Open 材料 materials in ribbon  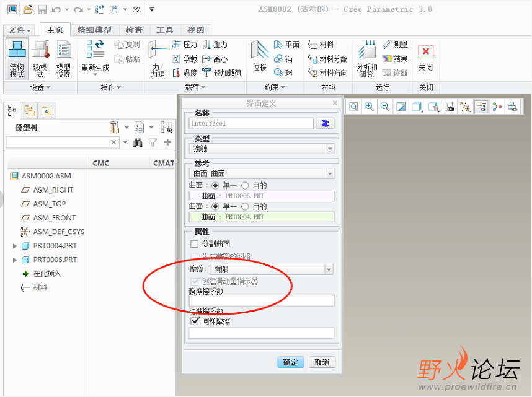(x=321, y=45)
